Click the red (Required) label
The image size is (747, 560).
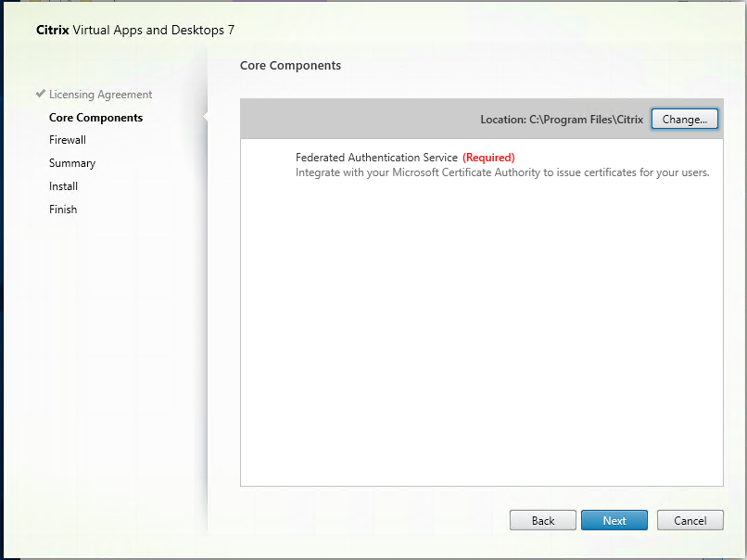pos(488,158)
